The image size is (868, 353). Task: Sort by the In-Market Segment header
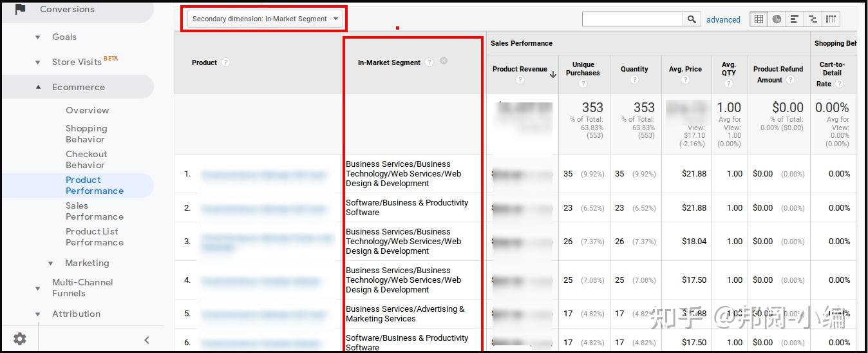click(x=389, y=62)
